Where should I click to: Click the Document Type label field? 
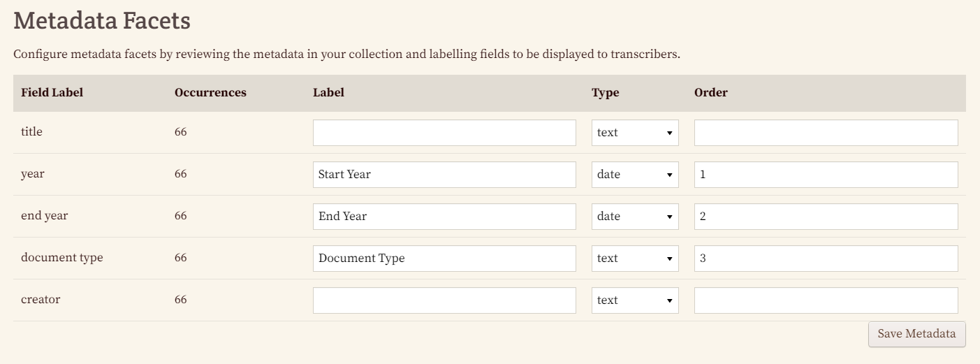(x=444, y=259)
